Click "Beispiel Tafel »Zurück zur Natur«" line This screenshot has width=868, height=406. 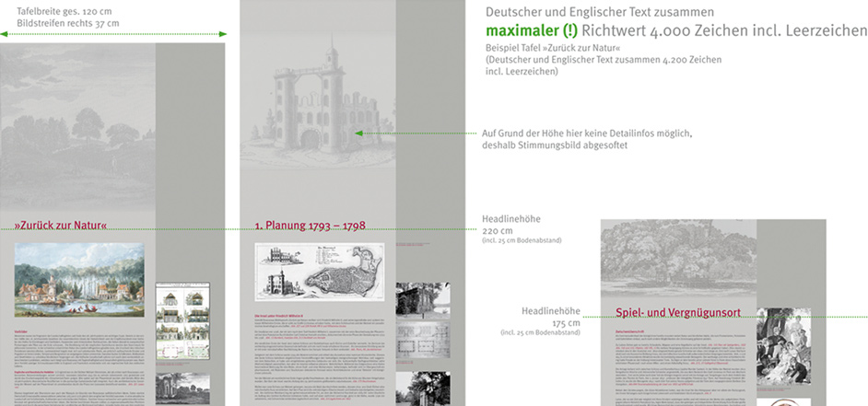tap(553, 48)
